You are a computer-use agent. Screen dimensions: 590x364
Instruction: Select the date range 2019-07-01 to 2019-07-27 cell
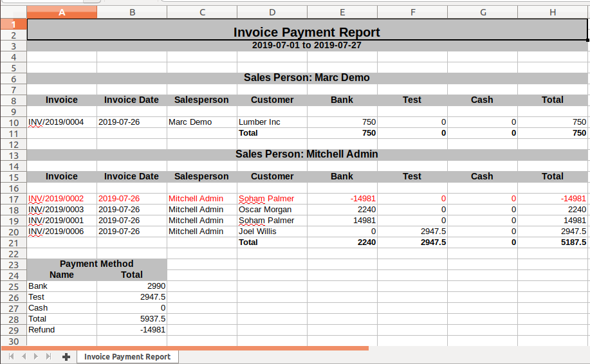pos(307,46)
